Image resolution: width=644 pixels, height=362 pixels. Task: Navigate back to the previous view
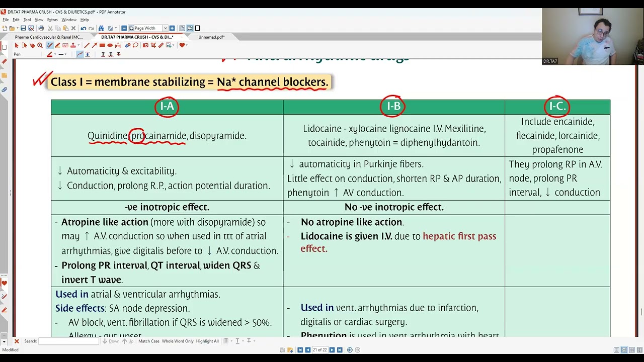350,350
